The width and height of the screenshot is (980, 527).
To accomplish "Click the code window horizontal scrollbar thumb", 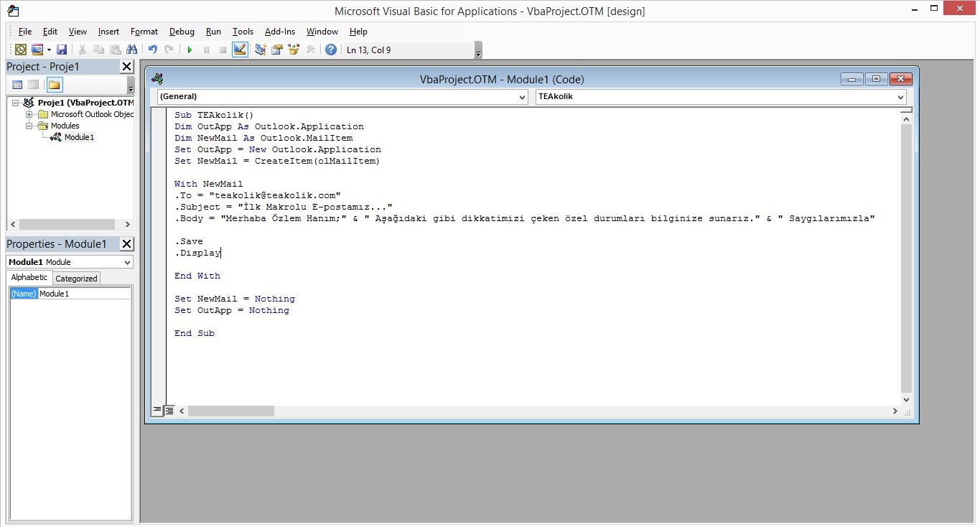I will (x=230, y=411).
